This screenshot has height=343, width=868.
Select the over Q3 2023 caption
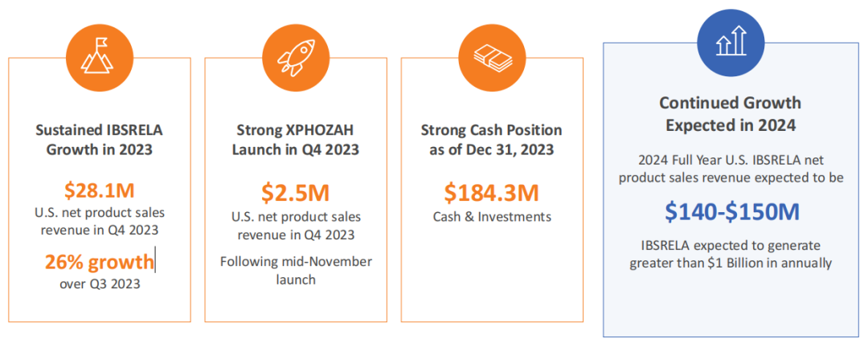100,284
